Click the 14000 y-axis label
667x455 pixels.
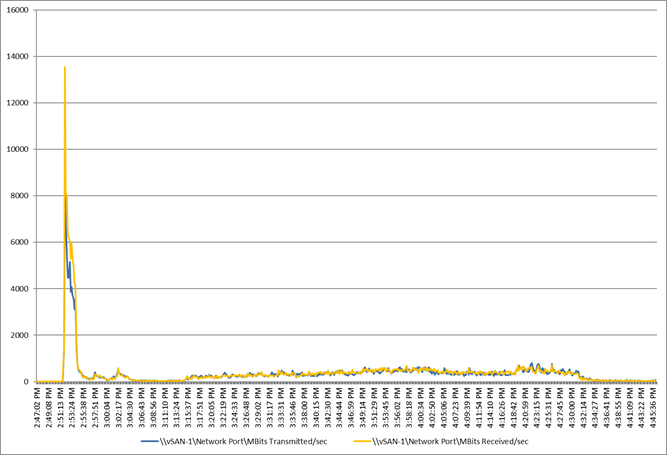(x=17, y=57)
